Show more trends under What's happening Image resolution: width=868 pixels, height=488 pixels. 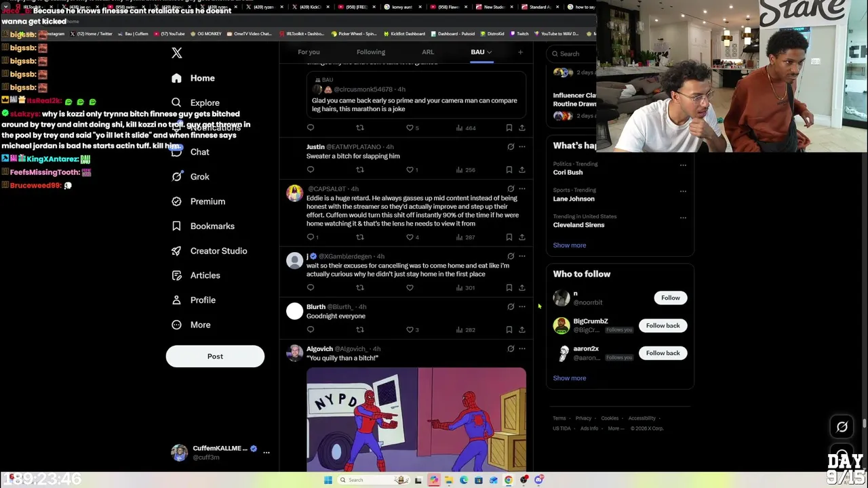[x=570, y=245]
